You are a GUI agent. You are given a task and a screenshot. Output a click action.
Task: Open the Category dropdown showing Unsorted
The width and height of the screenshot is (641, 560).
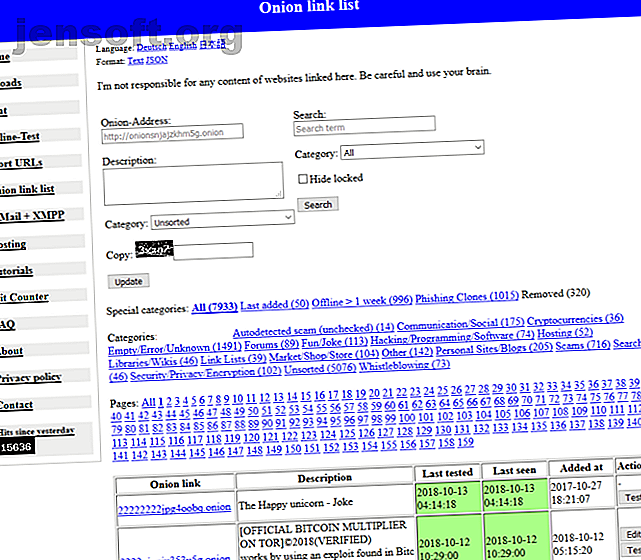[x=223, y=220]
